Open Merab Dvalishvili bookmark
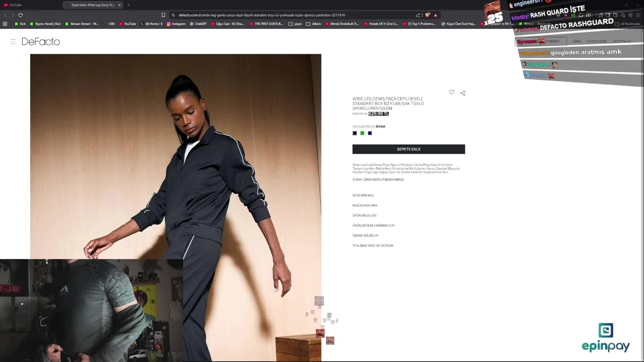This screenshot has height=362, width=644. coord(342,24)
